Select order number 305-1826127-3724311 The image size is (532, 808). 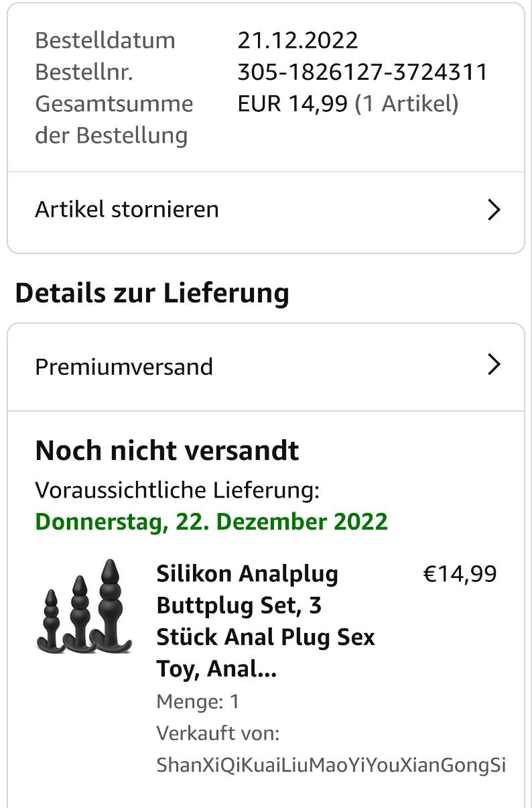point(362,72)
